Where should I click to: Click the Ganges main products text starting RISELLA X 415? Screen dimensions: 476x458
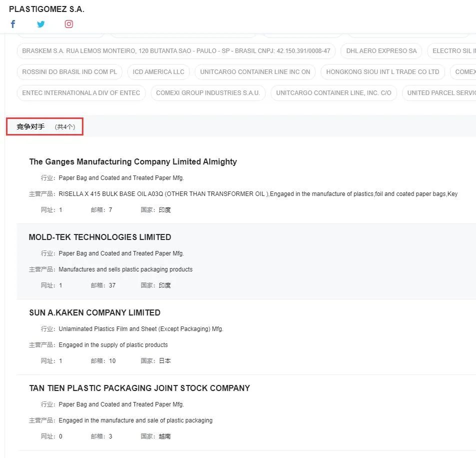258,194
